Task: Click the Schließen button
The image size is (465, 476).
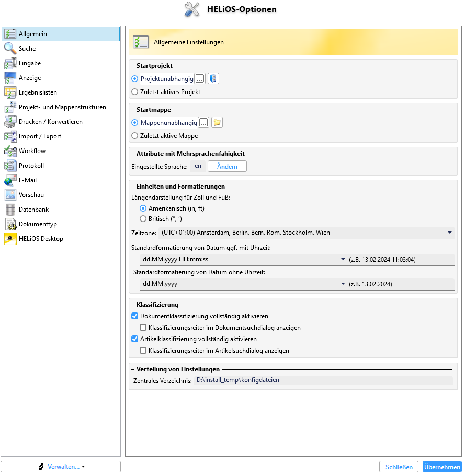Action: pyautogui.click(x=399, y=467)
